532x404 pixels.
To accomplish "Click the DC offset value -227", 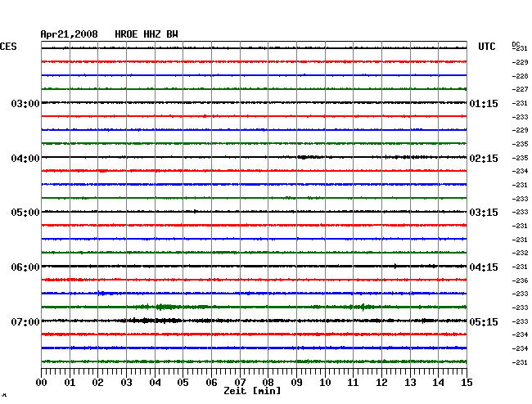I will (520, 89).
